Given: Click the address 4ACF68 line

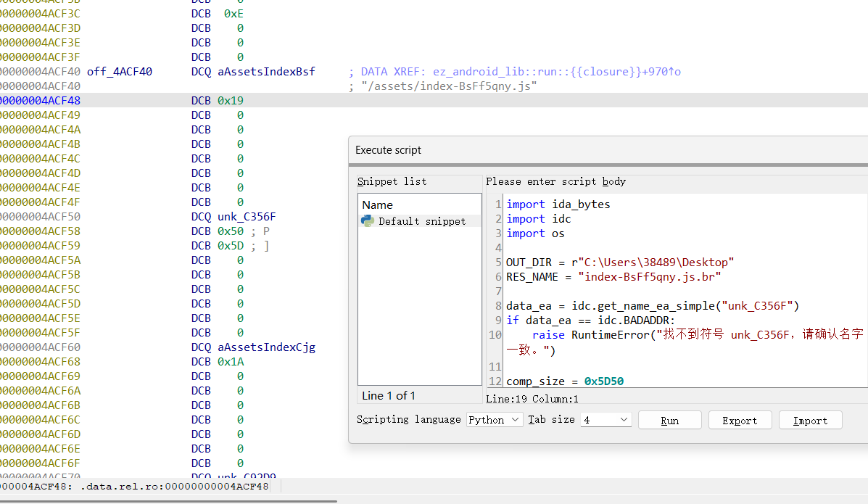Looking at the screenshot, I should (41, 362).
